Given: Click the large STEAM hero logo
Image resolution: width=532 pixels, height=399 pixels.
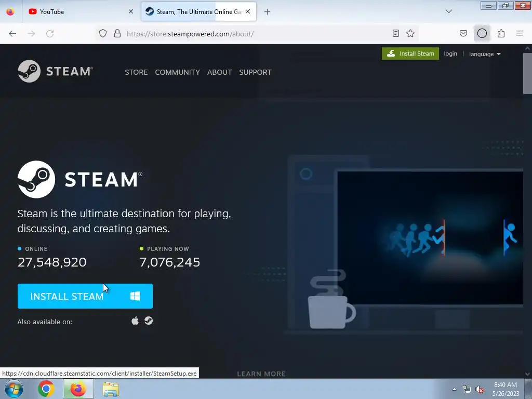Looking at the screenshot, I should (x=80, y=179).
